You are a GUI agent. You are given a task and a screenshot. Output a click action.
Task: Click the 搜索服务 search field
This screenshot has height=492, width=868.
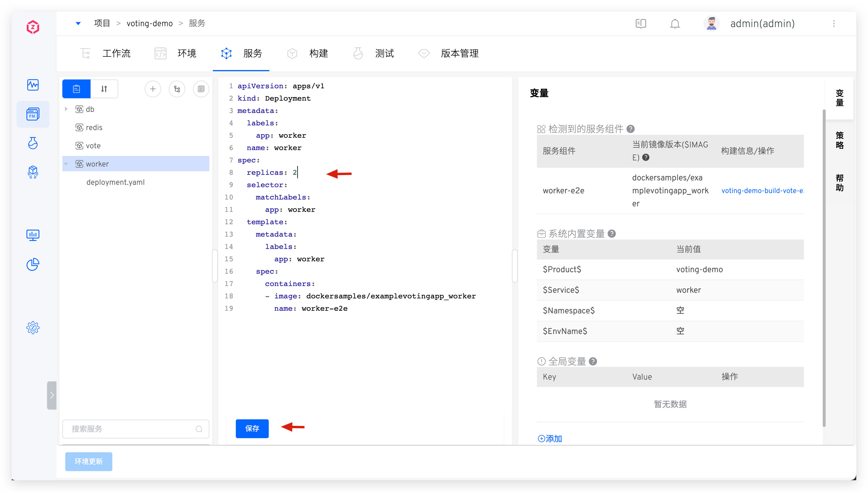point(132,429)
